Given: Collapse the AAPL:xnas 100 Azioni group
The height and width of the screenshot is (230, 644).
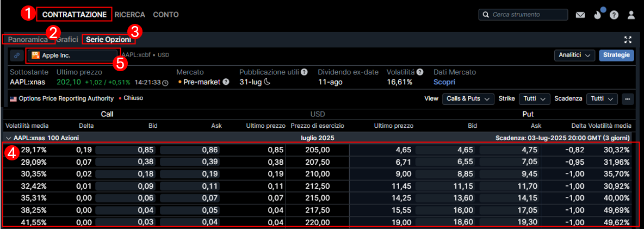Looking at the screenshot, I should pyautogui.click(x=8, y=138).
